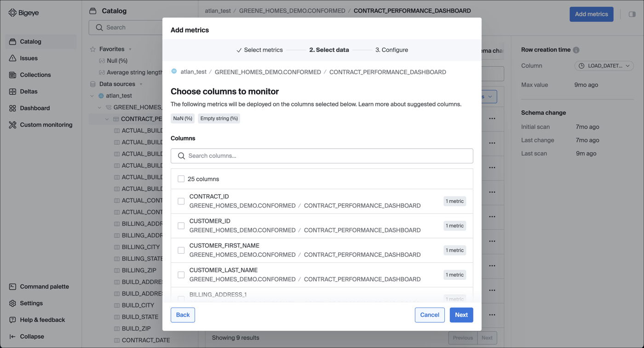
Task: Go to 3. Configure step
Action: (391, 50)
